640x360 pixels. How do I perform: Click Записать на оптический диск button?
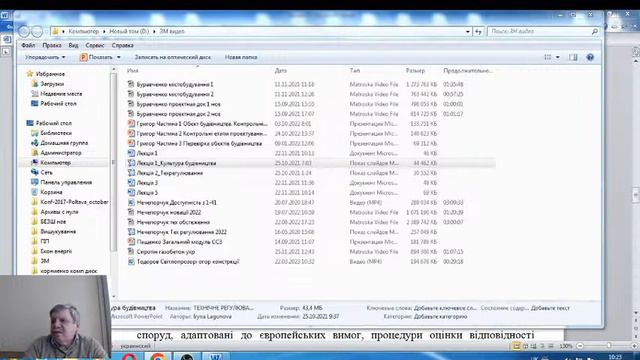coord(173,57)
